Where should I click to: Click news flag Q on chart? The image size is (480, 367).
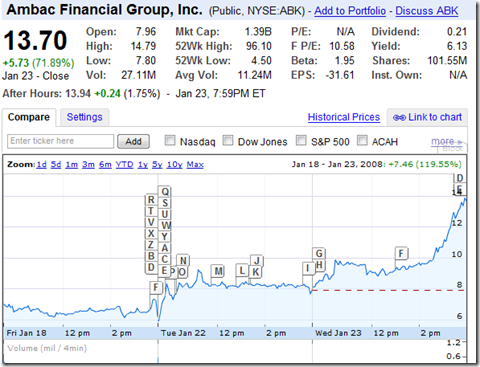165,192
